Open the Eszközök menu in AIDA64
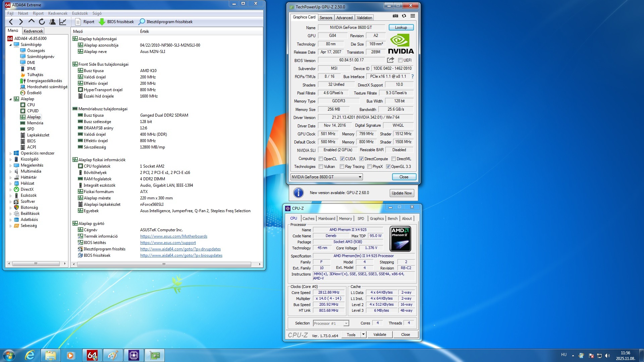644x362 pixels. tap(80, 13)
